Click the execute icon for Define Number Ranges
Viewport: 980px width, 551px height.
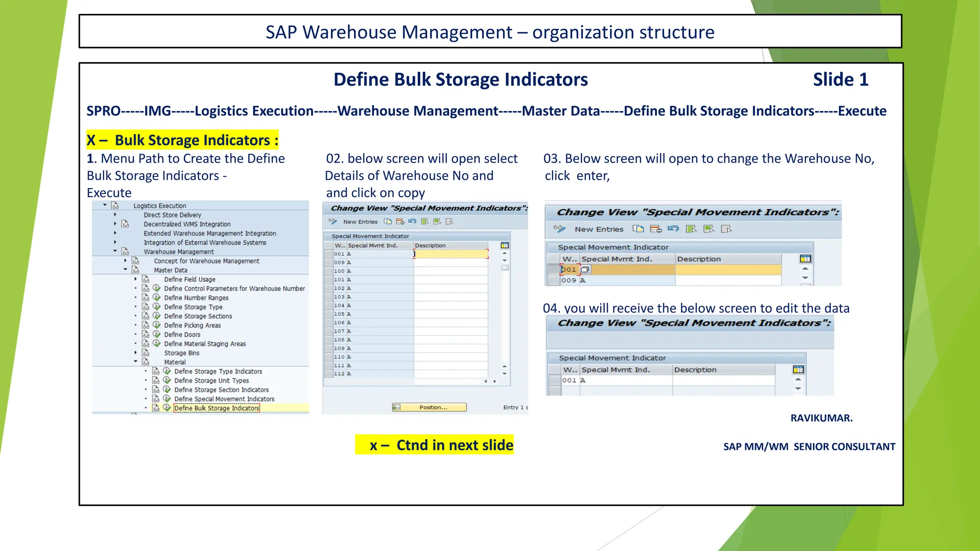point(156,298)
